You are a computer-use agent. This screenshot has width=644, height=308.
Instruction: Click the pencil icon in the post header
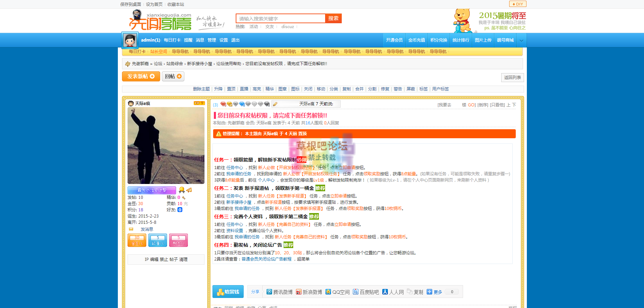point(275,104)
